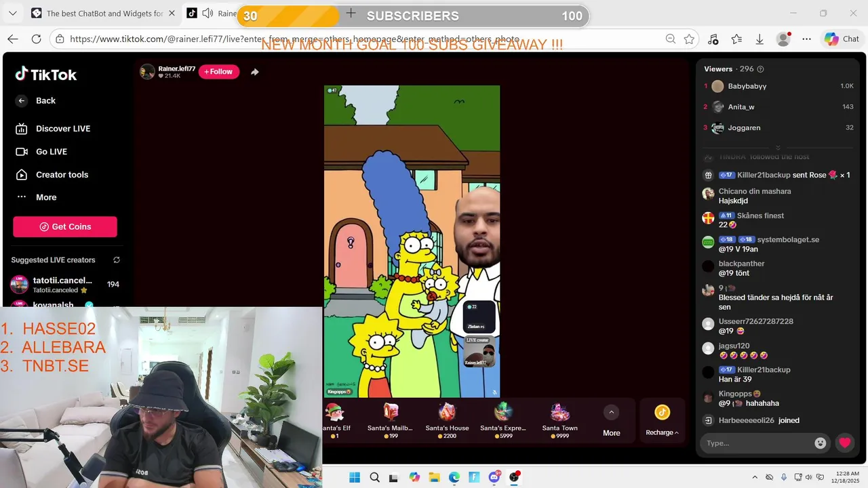Open the Recharge coins menu
This screenshot has width=868, height=488.
tap(662, 421)
